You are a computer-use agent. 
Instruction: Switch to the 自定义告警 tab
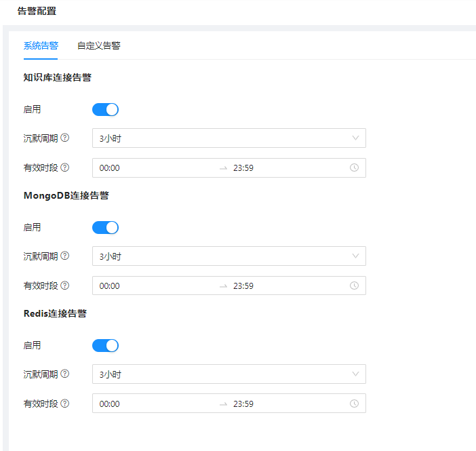pyautogui.click(x=99, y=46)
